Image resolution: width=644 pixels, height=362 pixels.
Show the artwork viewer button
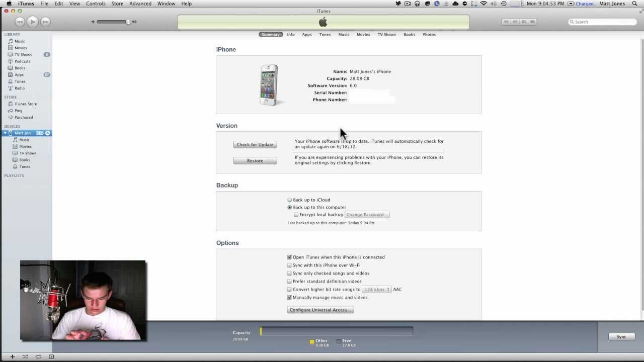coord(51,356)
